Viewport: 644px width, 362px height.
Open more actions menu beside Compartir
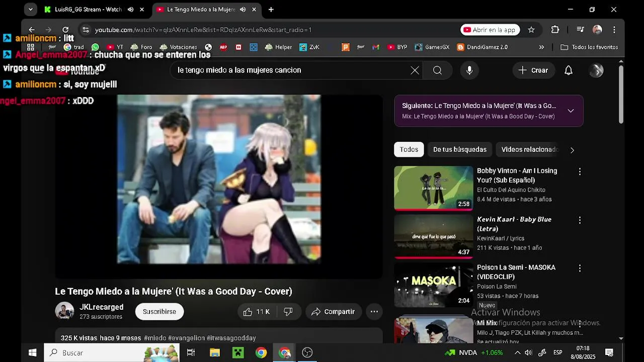tap(374, 312)
